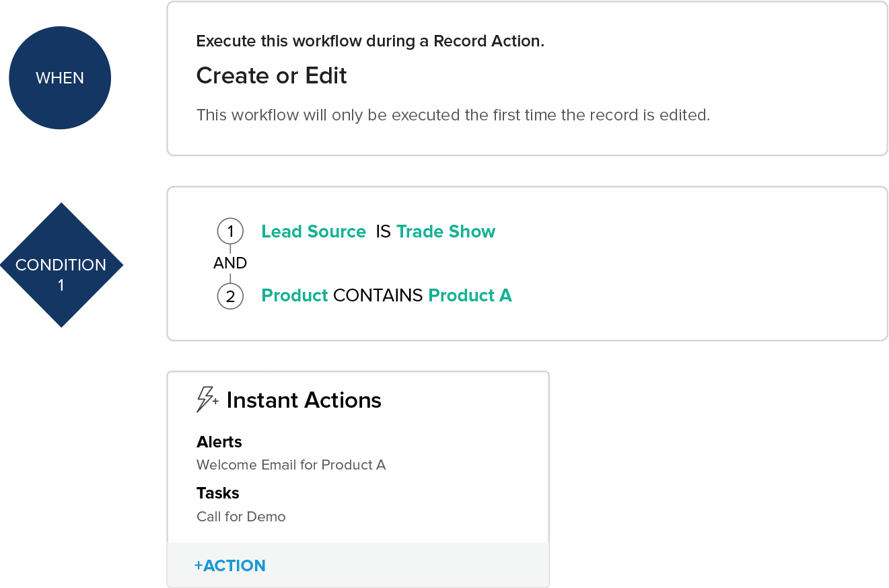The height and width of the screenshot is (588, 889).
Task: Click the Product field in criteria
Action: (294, 296)
